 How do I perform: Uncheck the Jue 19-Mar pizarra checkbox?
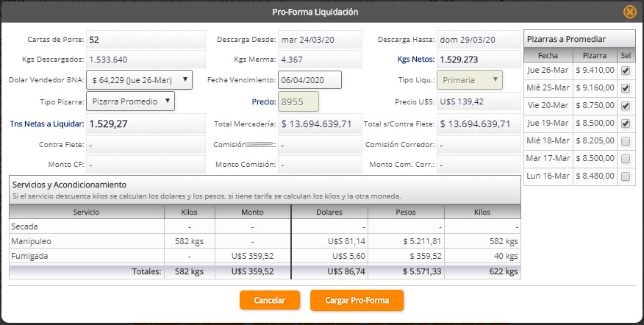pyautogui.click(x=626, y=124)
